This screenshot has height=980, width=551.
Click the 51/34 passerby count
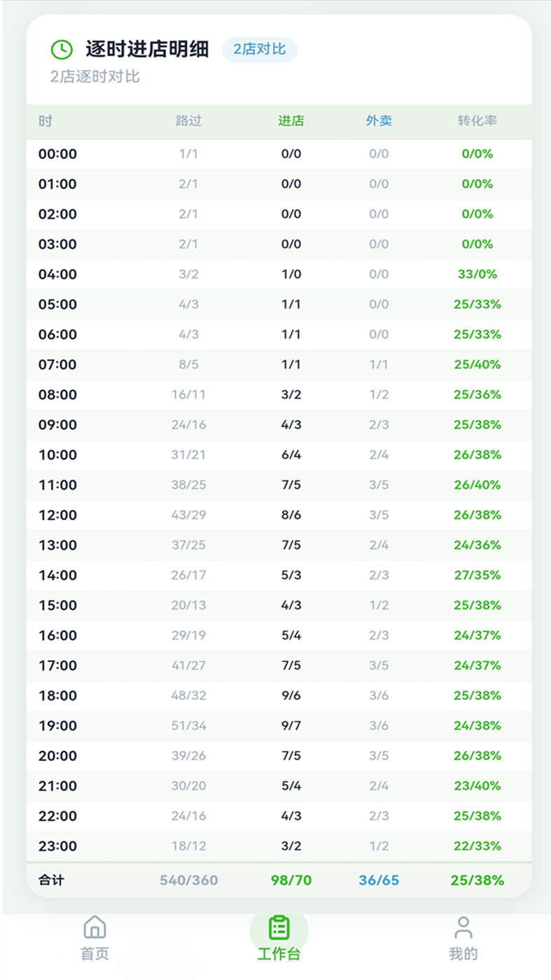(x=189, y=725)
